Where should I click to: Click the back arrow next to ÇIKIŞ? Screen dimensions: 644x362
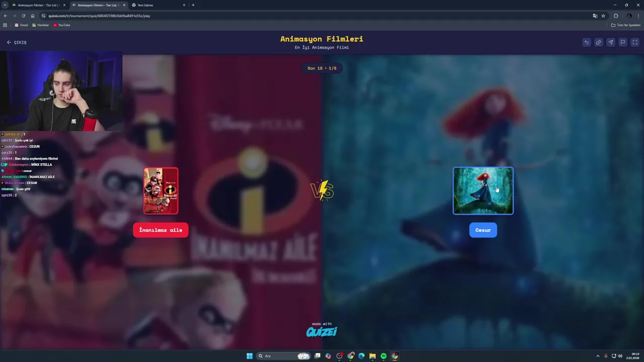point(9,42)
